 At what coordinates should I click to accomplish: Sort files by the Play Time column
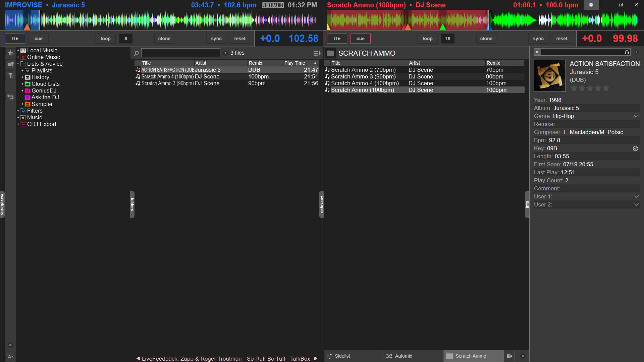pos(301,63)
